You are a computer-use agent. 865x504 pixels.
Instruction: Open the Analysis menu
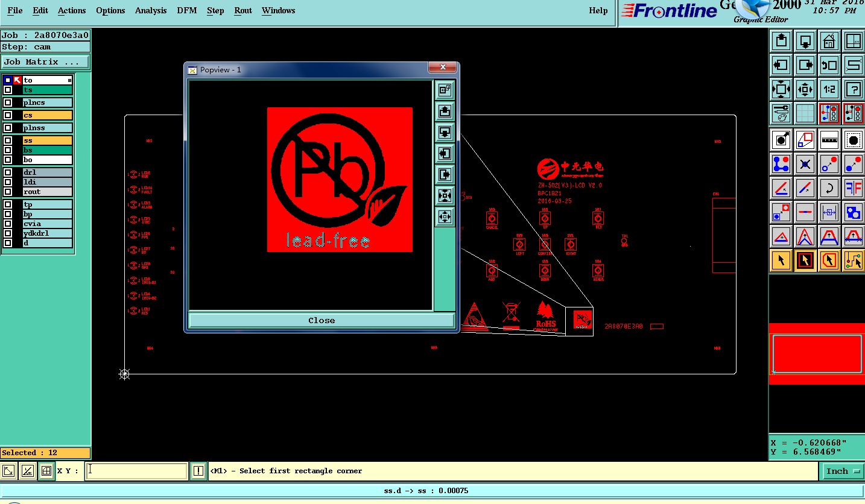click(151, 10)
